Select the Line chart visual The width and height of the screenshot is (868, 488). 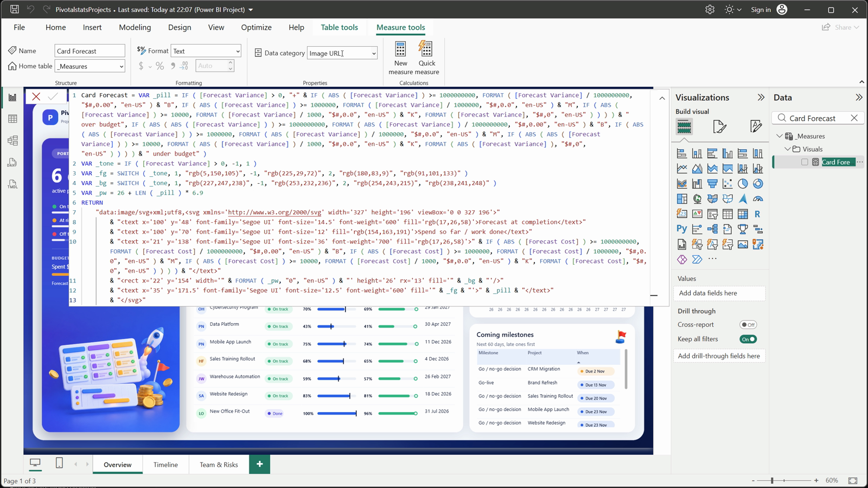pyautogui.click(x=682, y=169)
